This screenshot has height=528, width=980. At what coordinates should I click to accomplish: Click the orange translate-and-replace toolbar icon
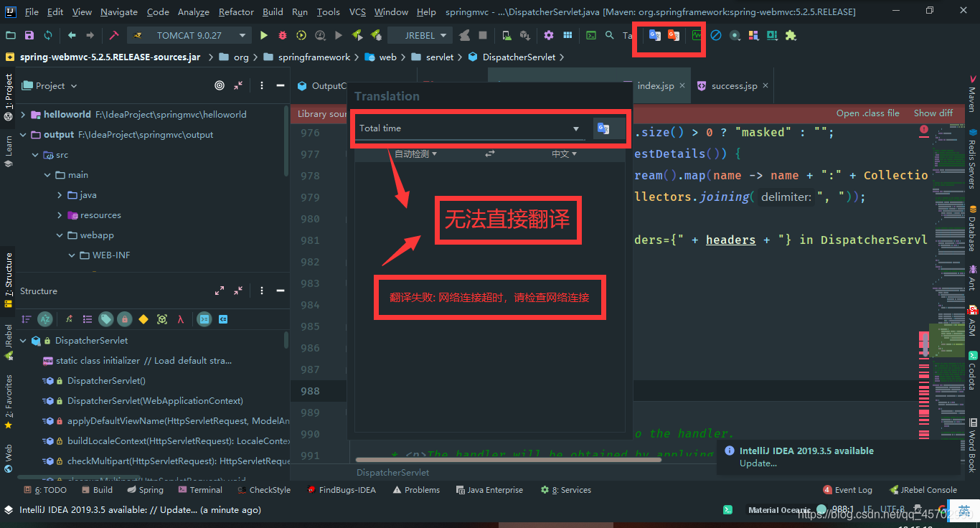(x=674, y=35)
